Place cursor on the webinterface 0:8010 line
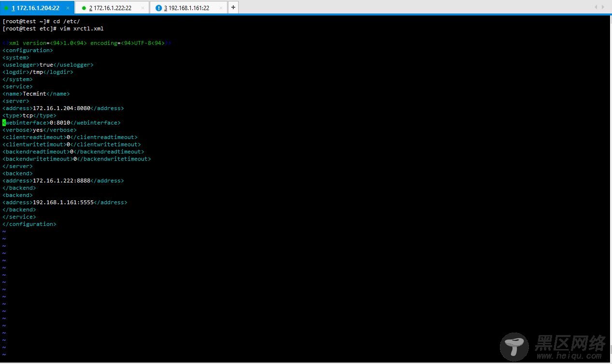 [x=60, y=123]
